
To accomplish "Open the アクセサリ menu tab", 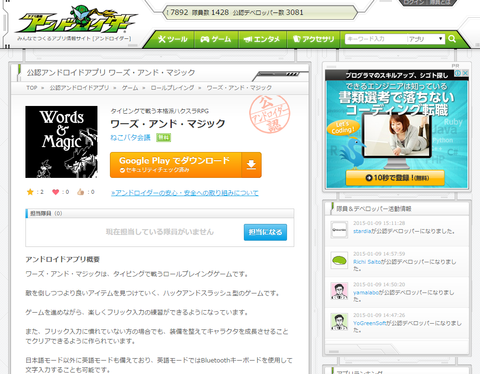I will pyautogui.click(x=313, y=39).
